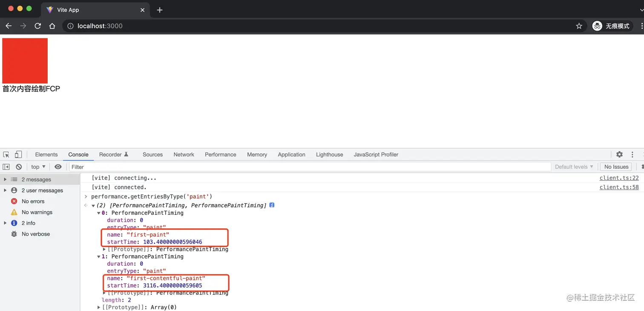
Task: Collapse entry 1 PerformancePaintTiming
Action: (x=99, y=256)
